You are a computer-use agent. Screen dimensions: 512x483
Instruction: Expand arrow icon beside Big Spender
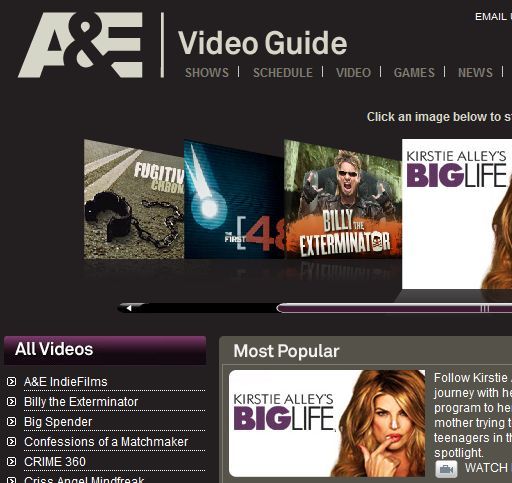[11, 422]
